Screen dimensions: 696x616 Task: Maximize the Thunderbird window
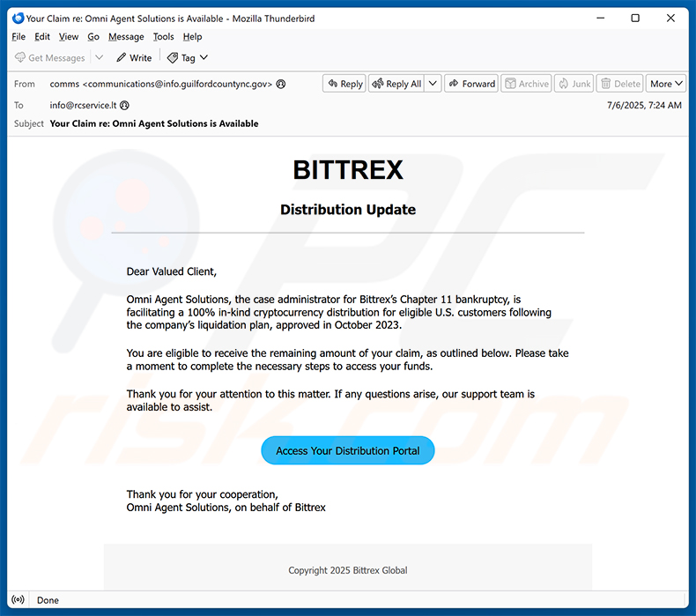click(635, 19)
